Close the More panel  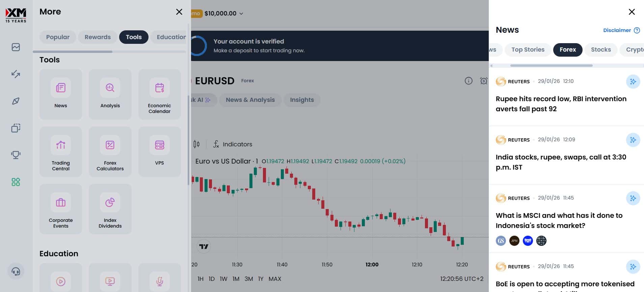(179, 12)
